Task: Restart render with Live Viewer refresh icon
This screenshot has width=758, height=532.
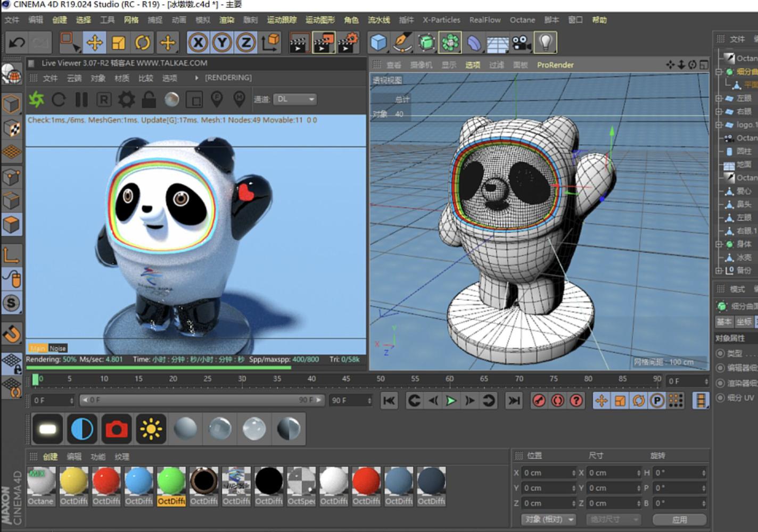Action: 59,99
